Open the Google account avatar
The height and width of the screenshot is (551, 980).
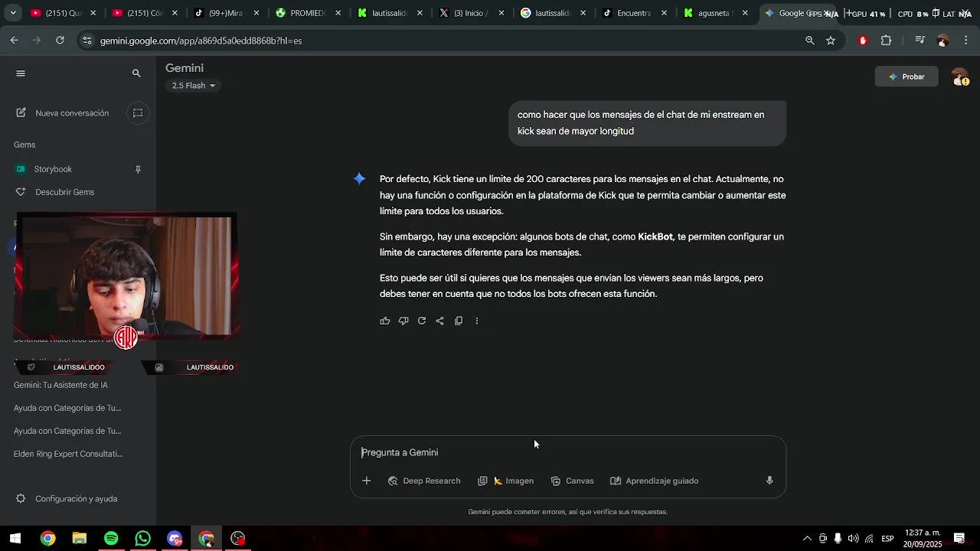coord(959,77)
